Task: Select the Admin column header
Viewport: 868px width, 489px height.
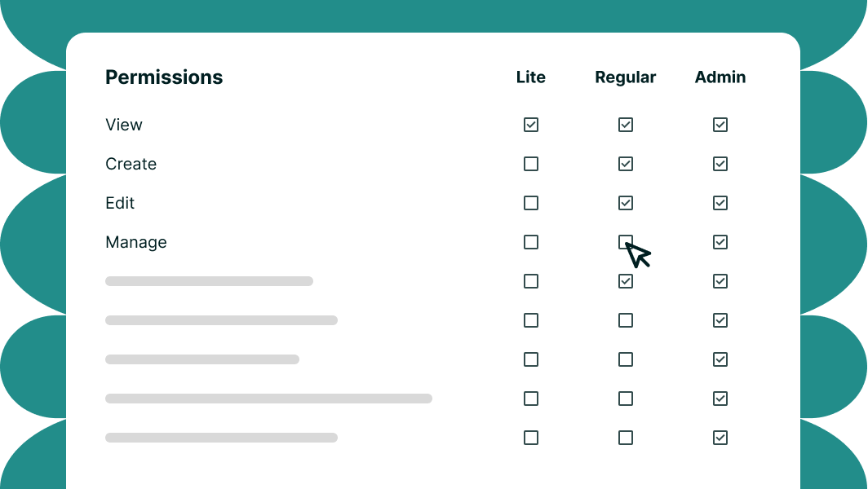Action: pos(720,77)
